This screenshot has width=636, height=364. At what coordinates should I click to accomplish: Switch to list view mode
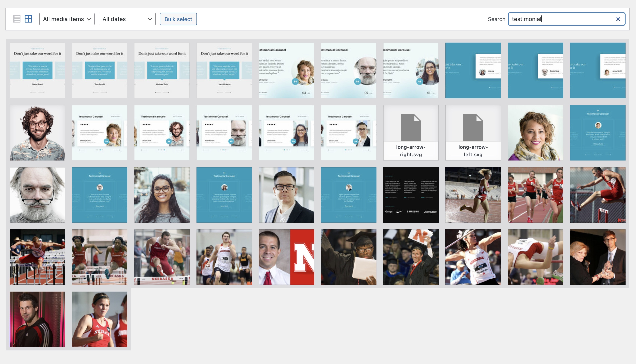(x=17, y=19)
